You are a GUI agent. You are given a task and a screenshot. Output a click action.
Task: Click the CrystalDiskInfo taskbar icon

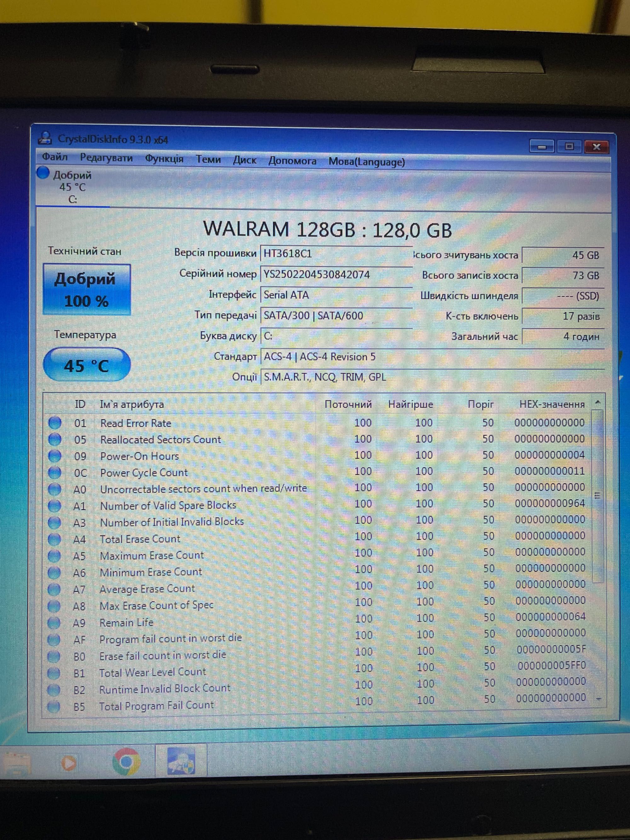click(181, 761)
